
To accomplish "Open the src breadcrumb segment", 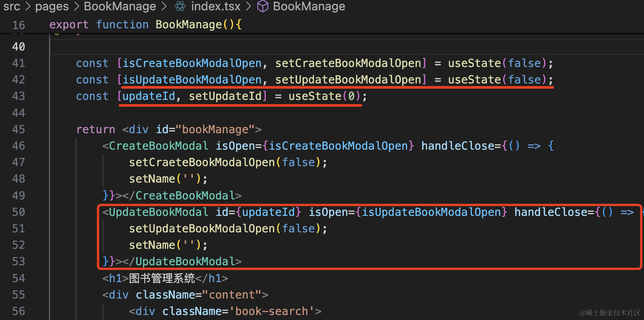I will pyautogui.click(x=11, y=6).
